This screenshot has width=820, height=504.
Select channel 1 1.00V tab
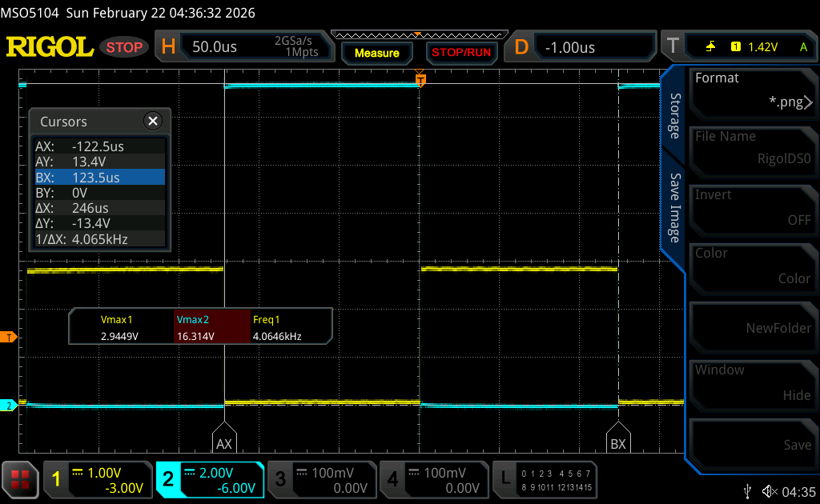(97, 479)
